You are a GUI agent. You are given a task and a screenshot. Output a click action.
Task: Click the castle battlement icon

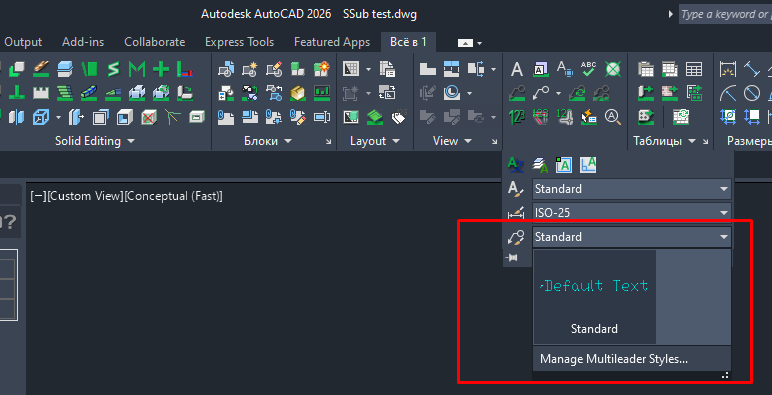click(x=41, y=93)
